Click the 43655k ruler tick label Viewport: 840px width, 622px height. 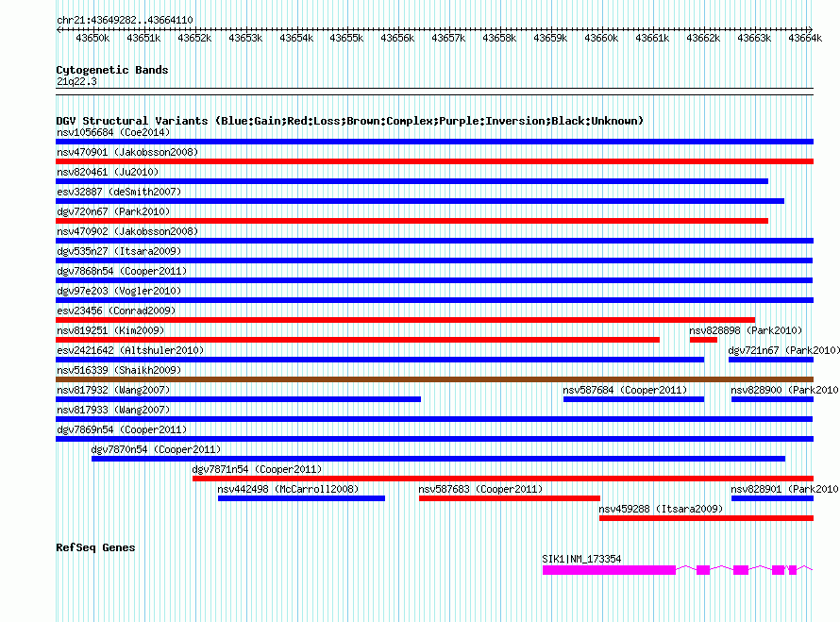346,38
